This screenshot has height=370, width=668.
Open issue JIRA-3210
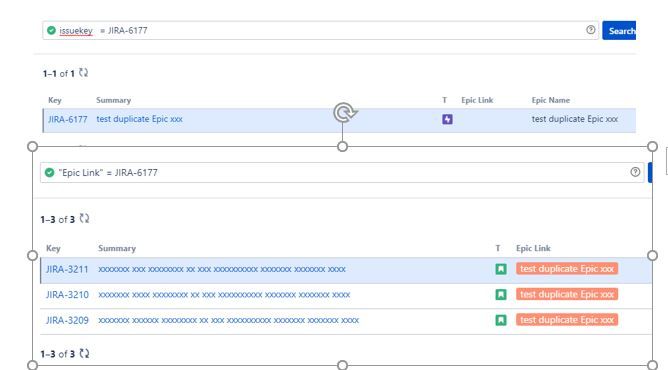[67, 295]
